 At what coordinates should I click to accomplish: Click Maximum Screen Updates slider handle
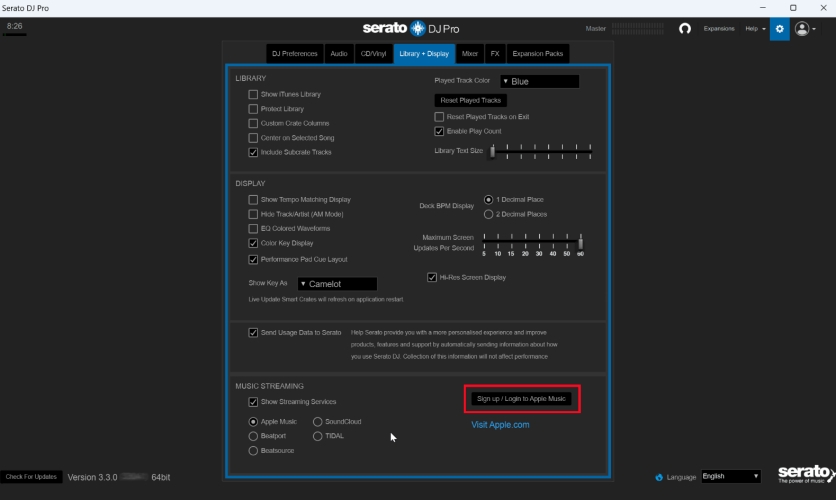(x=581, y=243)
